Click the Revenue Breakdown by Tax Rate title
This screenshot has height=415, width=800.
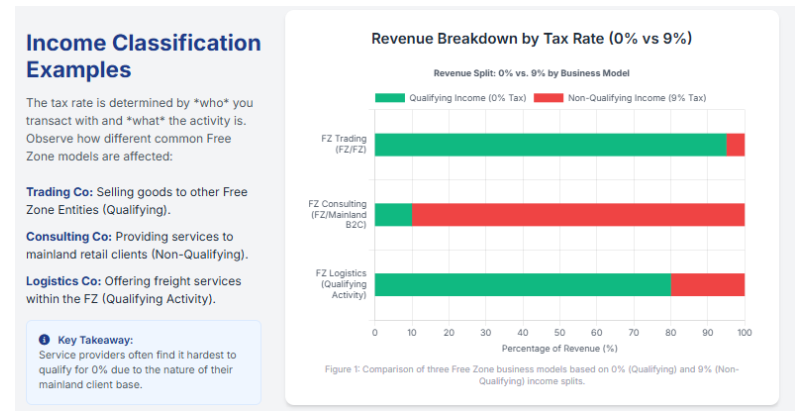(x=531, y=38)
